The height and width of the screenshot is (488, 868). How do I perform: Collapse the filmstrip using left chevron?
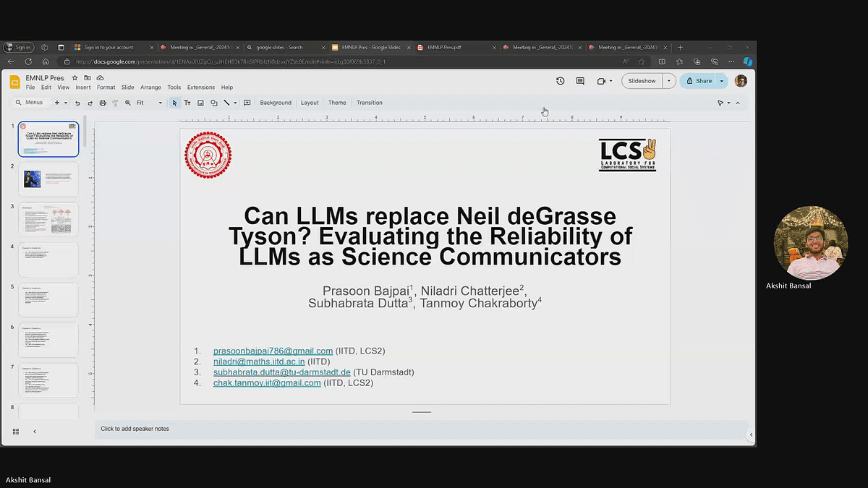pos(35,432)
